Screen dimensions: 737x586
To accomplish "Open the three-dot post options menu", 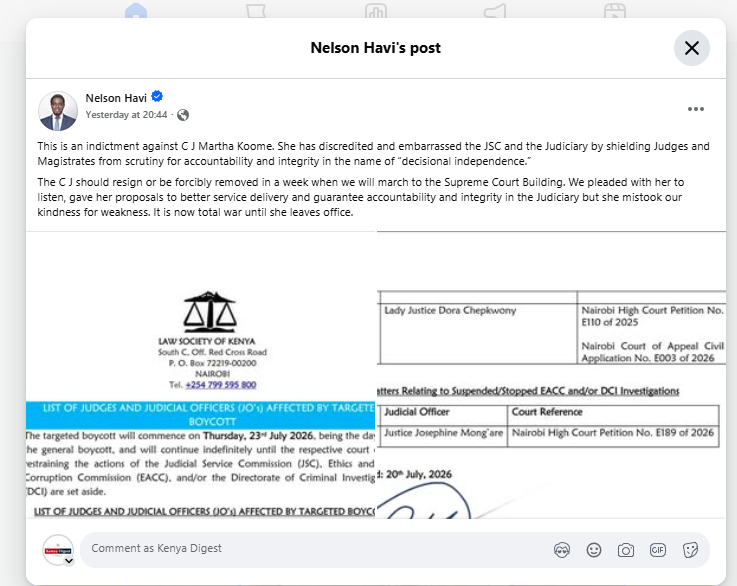I will (x=696, y=109).
